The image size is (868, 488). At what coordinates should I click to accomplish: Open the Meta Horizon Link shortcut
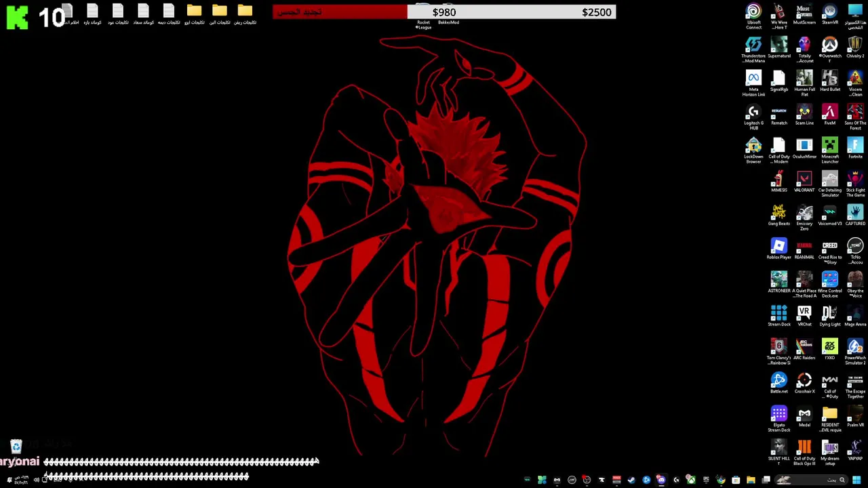753,83
